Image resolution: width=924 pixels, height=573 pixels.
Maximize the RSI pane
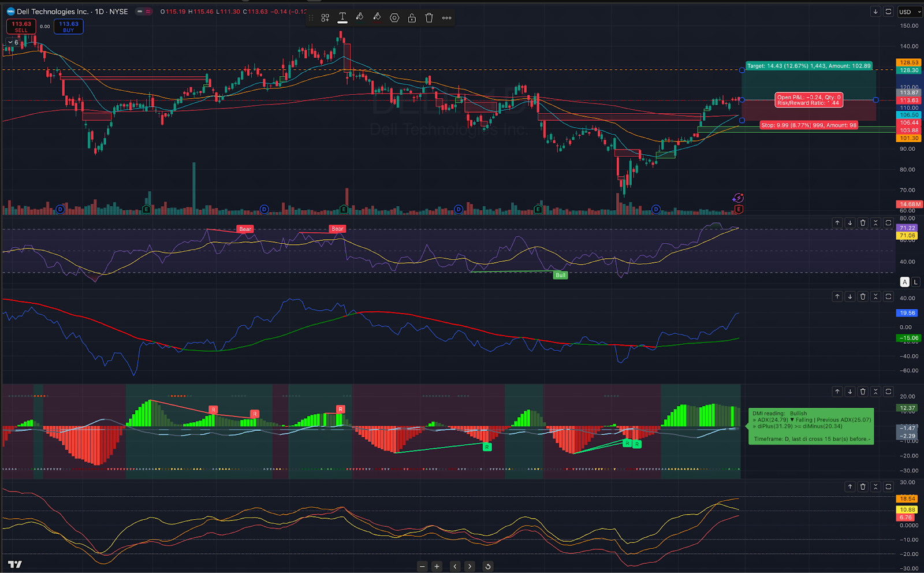pyautogui.click(x=888, y=222)
